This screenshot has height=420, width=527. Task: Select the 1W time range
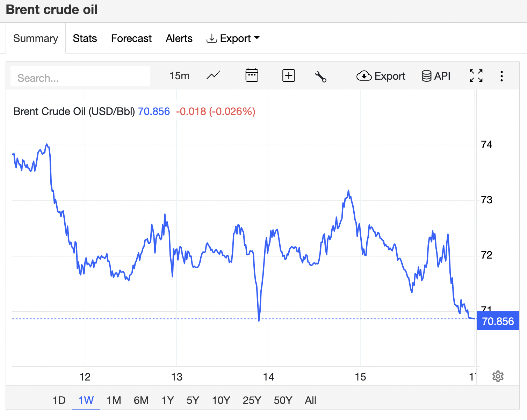click(86, 400)
